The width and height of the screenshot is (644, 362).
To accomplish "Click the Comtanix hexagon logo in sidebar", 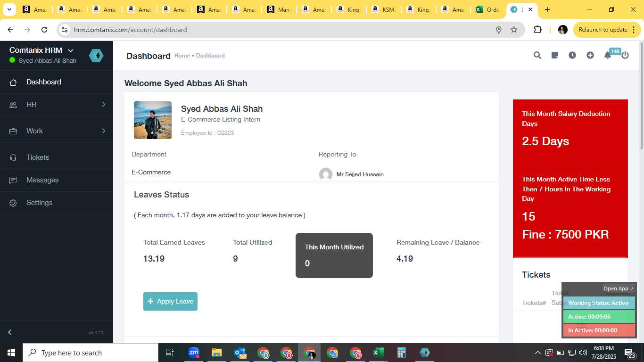I will [96, 56].
